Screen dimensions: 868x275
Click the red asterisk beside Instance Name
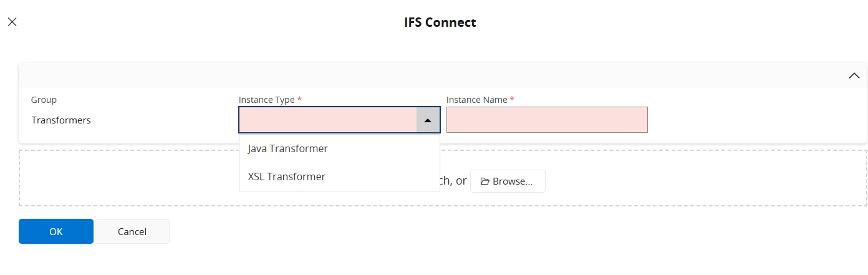512,100
